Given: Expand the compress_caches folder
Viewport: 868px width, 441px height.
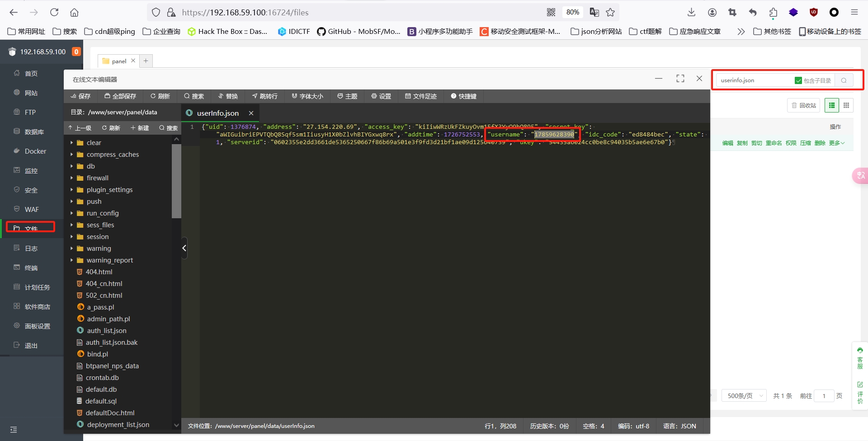Looking at the screenshot, I should click(x=71, y=154).
